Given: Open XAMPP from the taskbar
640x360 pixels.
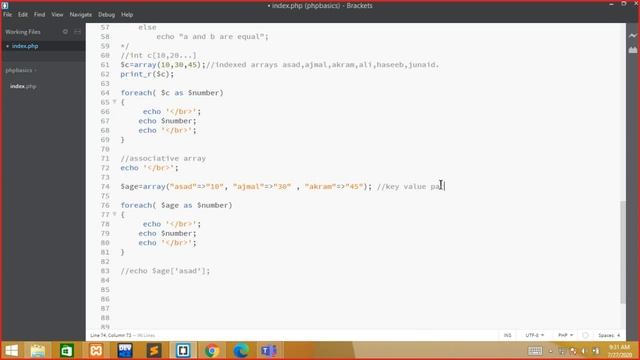Looking at the screenshot, I should coord(96,351).
